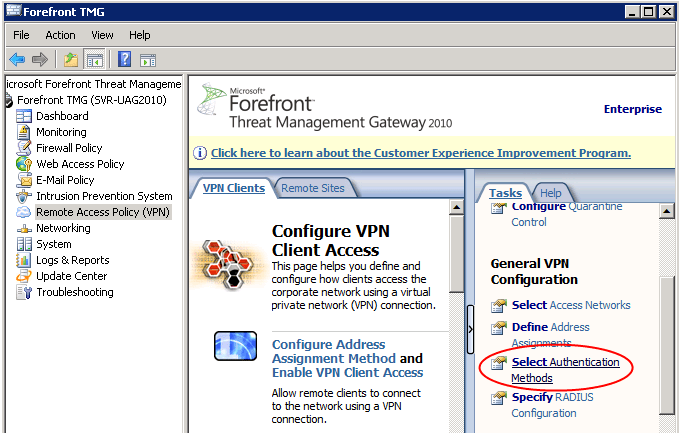Click the Intrusion Prevention System shield icon
The width and height of the screenshot is (679, 433).
click(x=24, y=196)
